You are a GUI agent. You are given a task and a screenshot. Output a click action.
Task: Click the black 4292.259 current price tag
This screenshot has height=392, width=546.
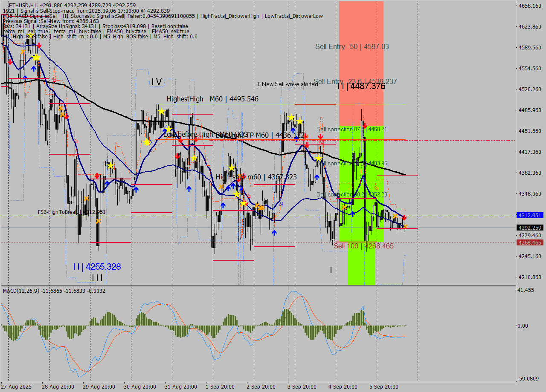[529, 228]
